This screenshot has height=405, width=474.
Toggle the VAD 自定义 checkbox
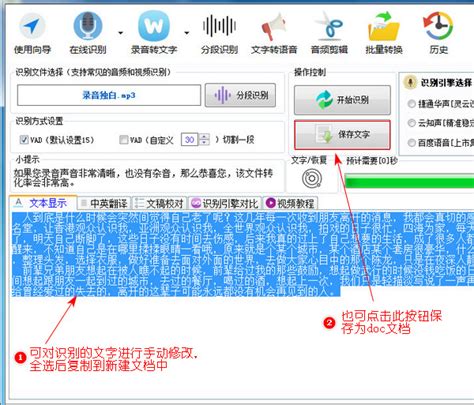click(x=124, y=139)
